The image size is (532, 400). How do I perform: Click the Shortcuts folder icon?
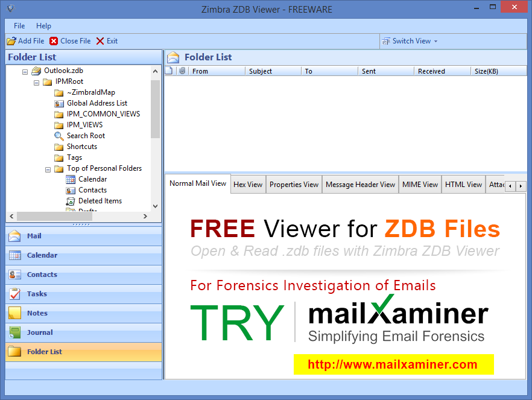(x=59, y=147)
